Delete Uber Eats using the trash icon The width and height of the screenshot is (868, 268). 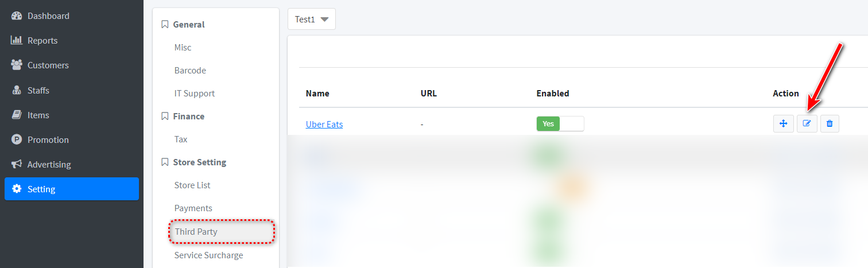[x=830, y=123]
